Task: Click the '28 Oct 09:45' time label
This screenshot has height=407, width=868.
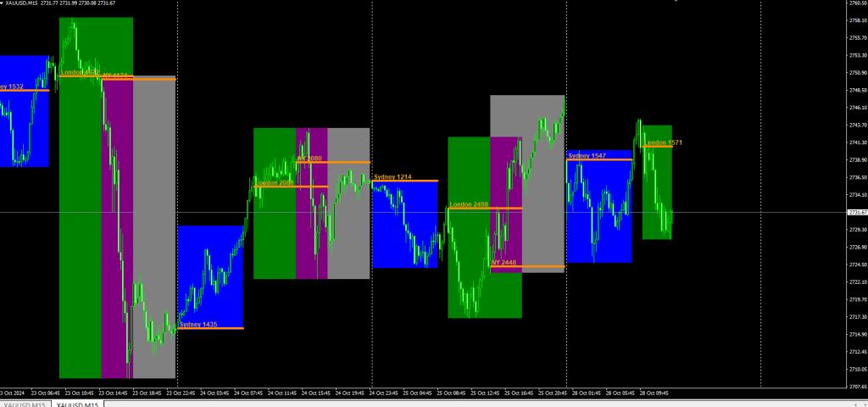Action: tap(654, 393)
